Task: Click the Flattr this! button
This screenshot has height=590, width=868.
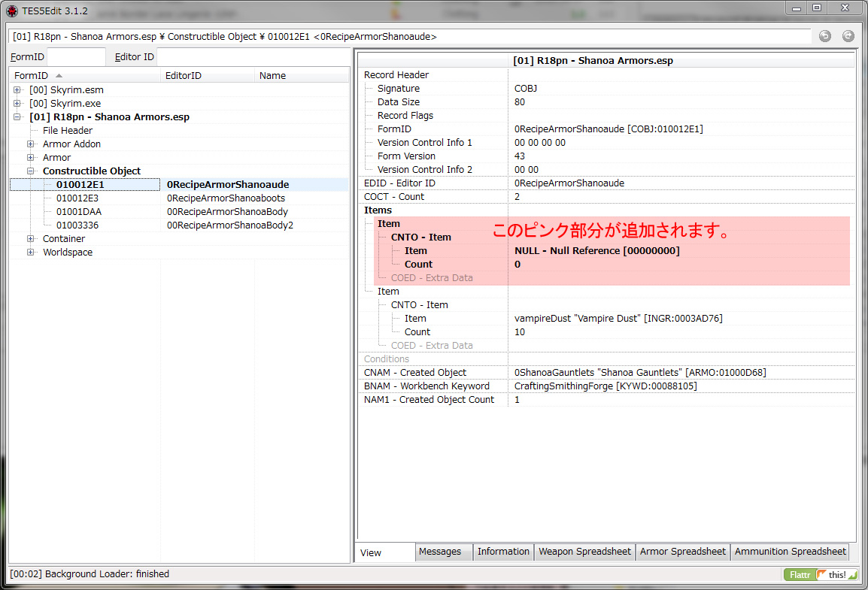Action: pyautogui.click(x=821, y=574)
